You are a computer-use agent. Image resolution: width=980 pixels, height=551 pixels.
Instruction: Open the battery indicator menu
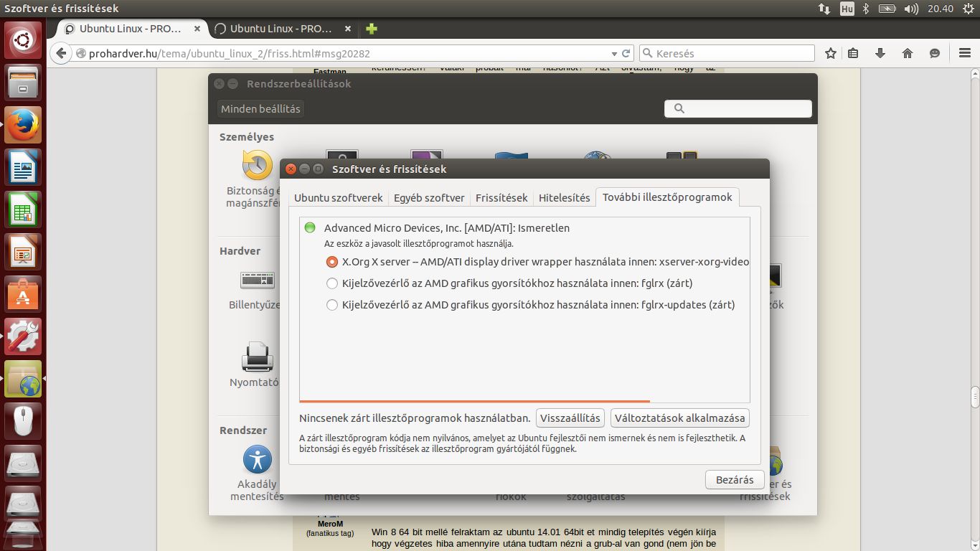(887, 9)
